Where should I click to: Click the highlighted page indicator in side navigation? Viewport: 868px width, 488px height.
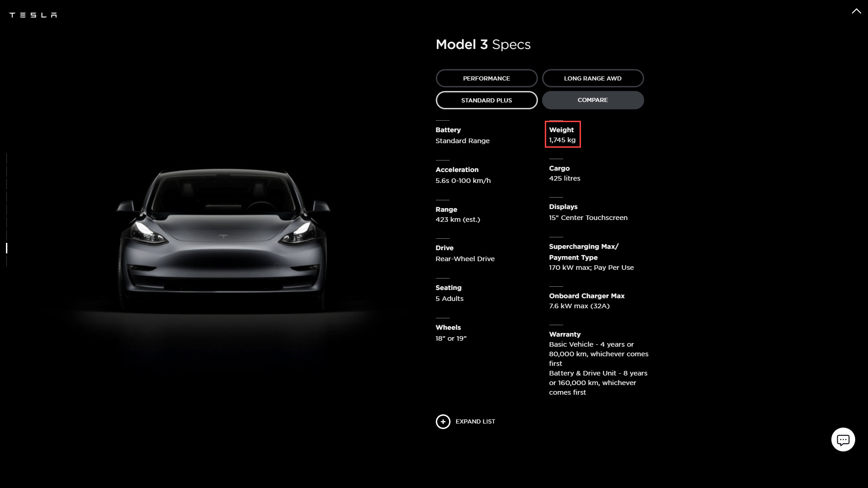6,248
